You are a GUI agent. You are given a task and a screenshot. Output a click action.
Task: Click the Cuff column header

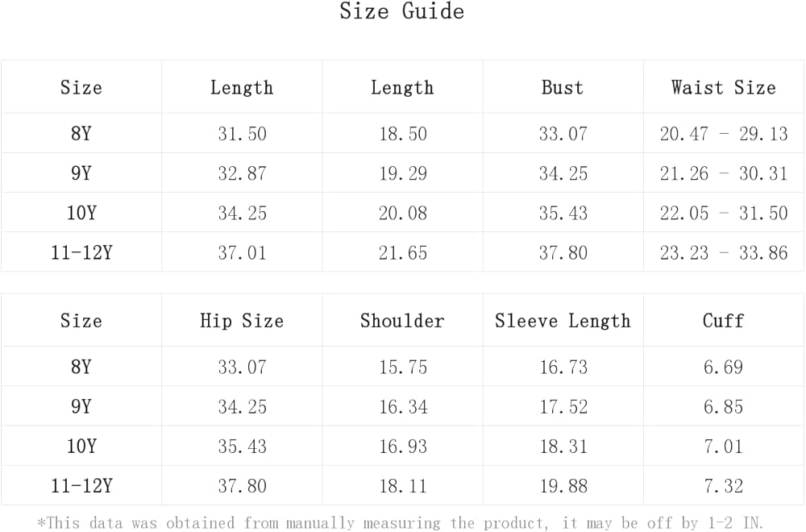(x=723, y=321)
